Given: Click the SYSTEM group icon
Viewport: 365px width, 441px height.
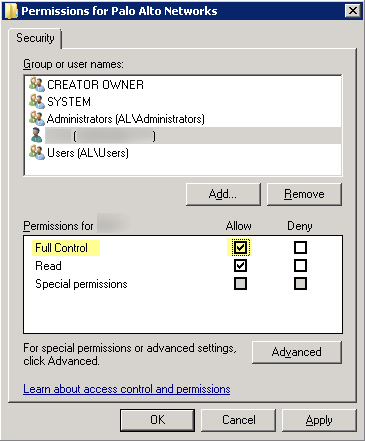Looking at the screenshot, I should click(37, 101).
